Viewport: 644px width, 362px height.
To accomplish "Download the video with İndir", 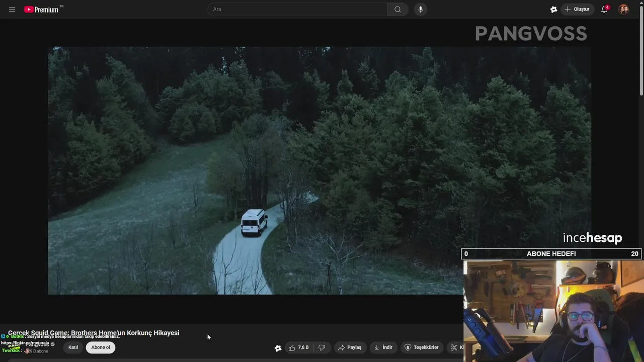I will click(383, 347).
